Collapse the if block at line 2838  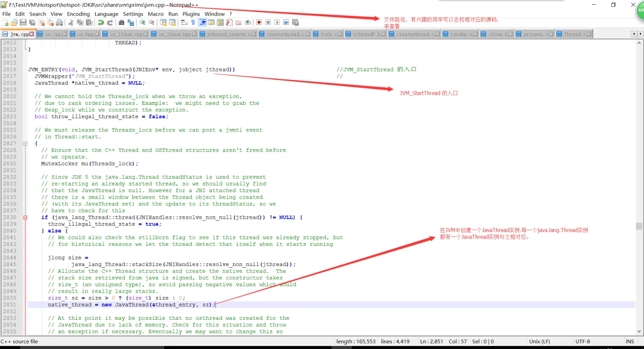(x=25, y=217)
